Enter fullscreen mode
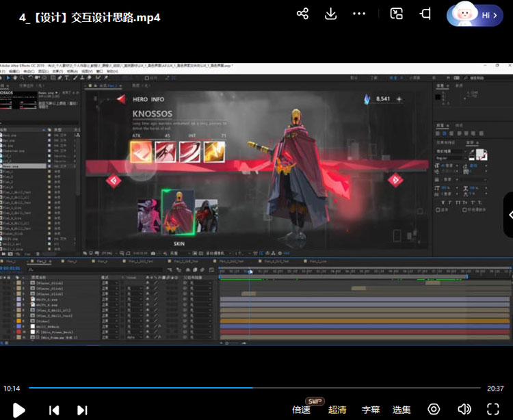Screen dimensions: 513x420 point(493,409)
